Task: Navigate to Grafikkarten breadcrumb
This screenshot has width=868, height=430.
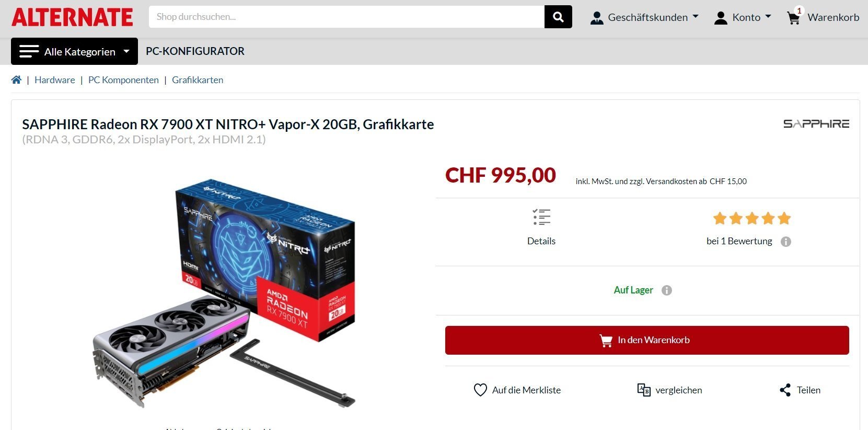Action: click(x=198, y=80)
